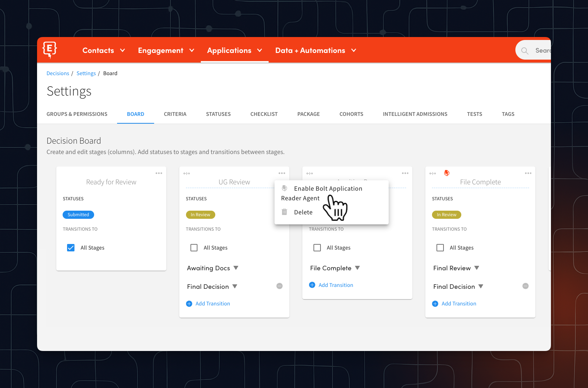Expand the Contacts menu

coord(104,50)
